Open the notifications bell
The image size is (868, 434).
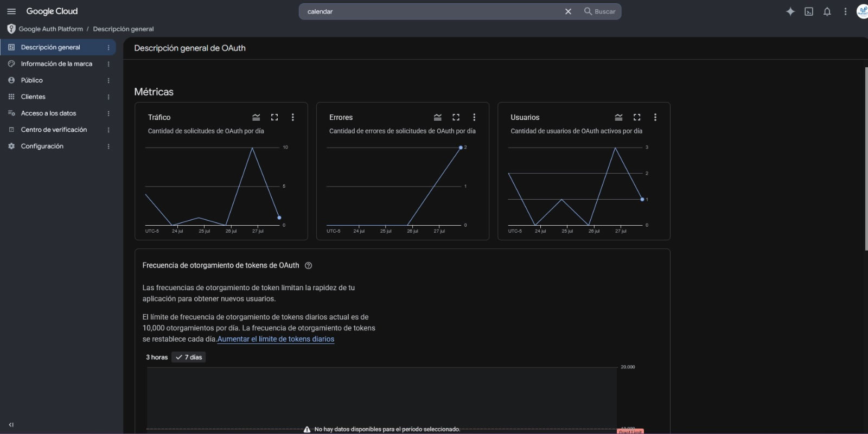click(827, 11)
